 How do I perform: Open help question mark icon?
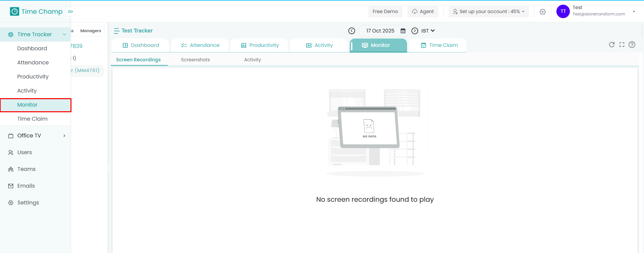pos(632,45)
